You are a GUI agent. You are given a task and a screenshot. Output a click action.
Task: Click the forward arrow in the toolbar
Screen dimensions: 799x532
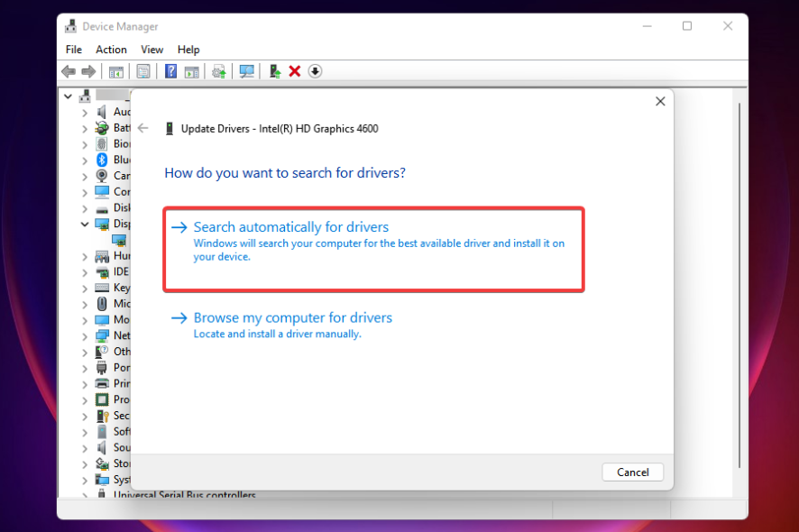[87, 71]
